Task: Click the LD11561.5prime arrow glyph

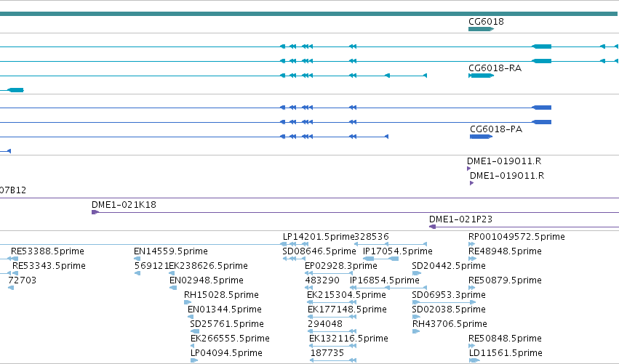Action: pos(474,361)
